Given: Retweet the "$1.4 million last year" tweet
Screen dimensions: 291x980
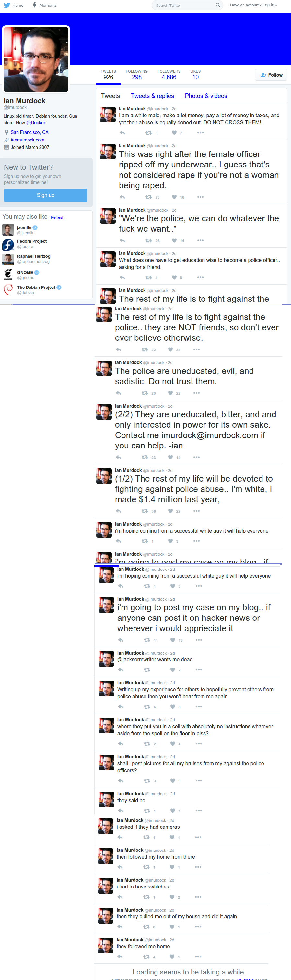Looking at the screenshot, I should [x=145, y=511].
